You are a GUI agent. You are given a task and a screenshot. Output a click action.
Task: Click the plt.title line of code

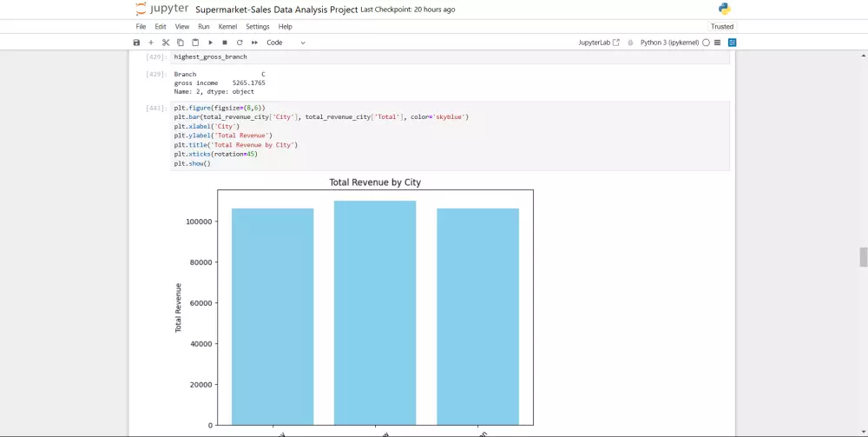(236, 145)
